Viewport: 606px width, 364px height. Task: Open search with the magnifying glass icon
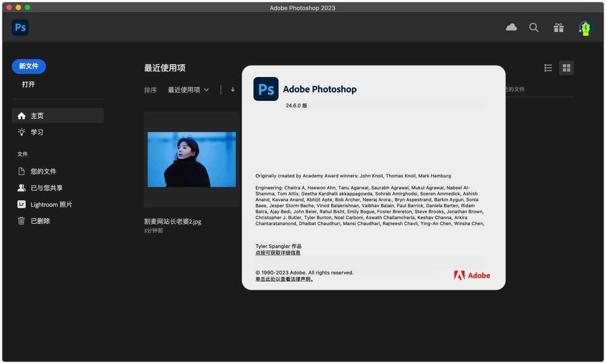534,28
